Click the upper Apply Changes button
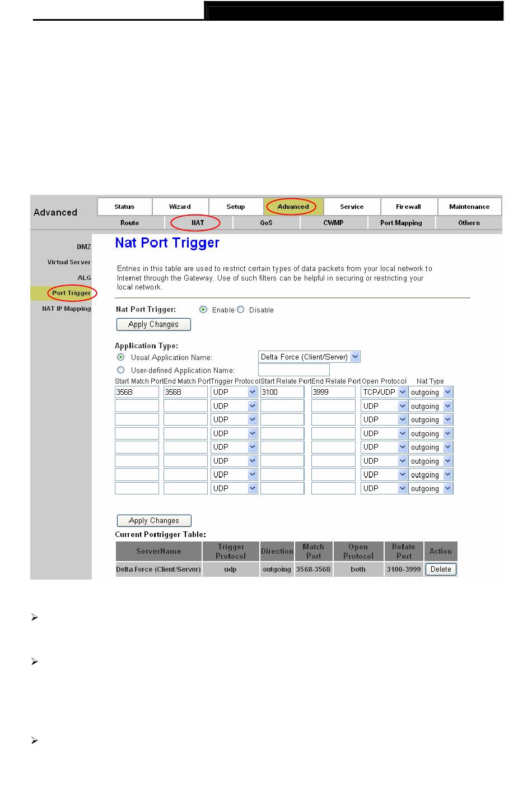Viewport: 532px width, 789px height. (153, 324)
